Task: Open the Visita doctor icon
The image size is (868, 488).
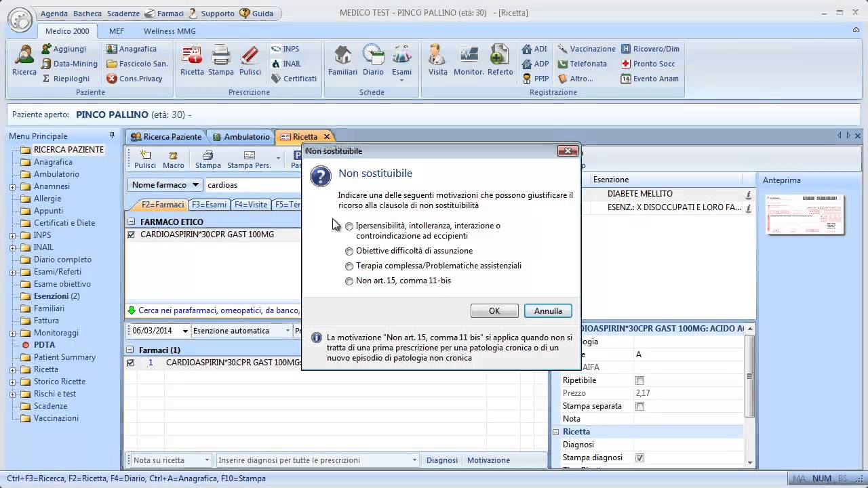Action: coord(438,61)
